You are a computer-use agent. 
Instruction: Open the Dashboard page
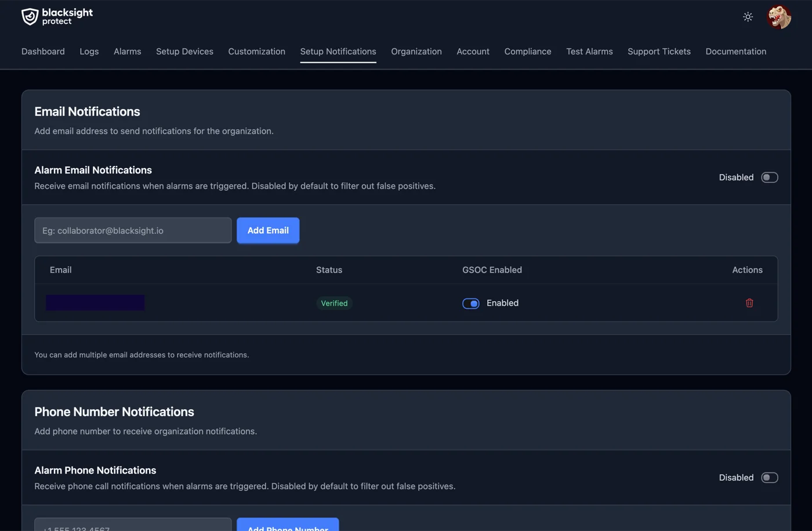[43, 51]
